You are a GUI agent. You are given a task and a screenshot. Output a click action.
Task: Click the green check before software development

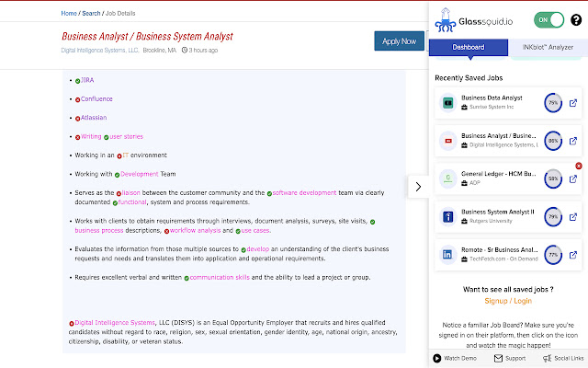click(269, 193)
